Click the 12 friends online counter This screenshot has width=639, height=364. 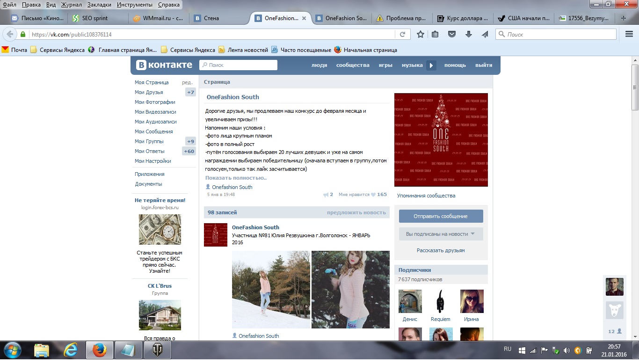615,331
